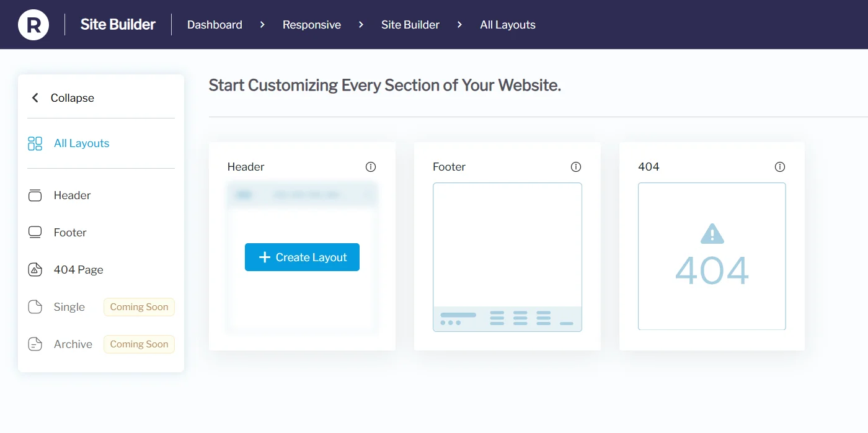Click the Single page icon in sidebar
This screenshot has width=868, height=433.
tap(35, 307)
